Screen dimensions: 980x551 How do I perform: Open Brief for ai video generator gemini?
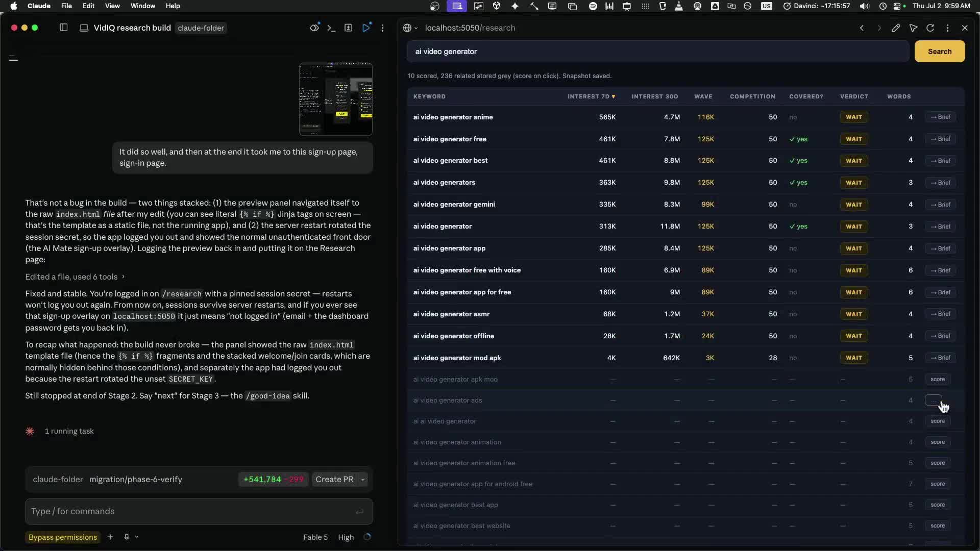[940, 204]
